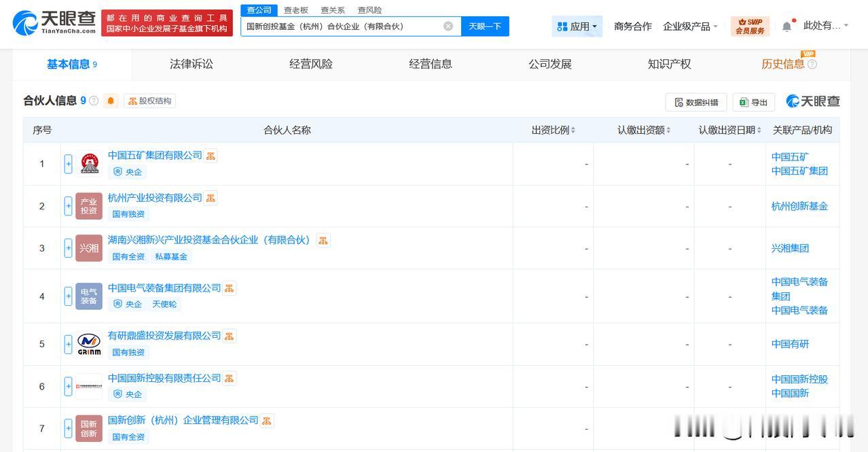This screenshot has width=868, height=452.
Task: Open equity chart icon for 杭州产业投资有限公司
Action: [211, 198]
